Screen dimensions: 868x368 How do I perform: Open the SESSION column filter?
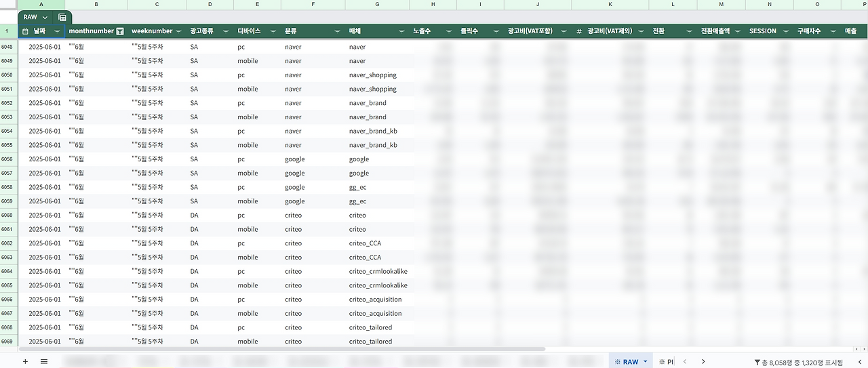click(785, 31)
